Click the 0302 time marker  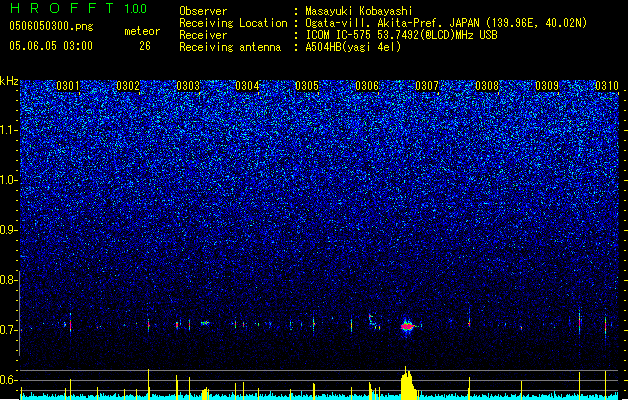tap(128, 86)
